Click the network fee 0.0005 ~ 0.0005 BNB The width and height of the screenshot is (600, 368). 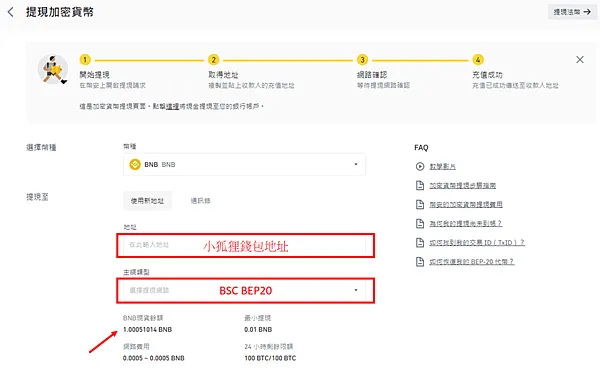pos(153,358)
